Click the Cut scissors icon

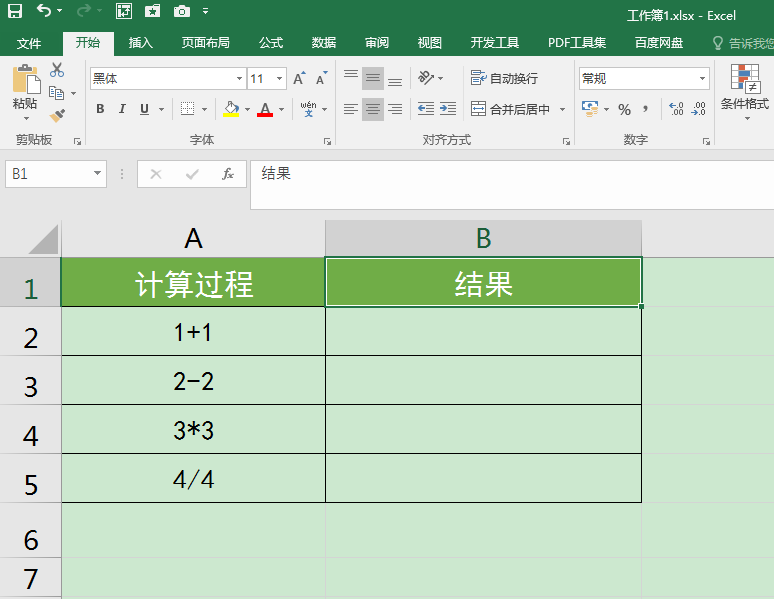click(57, 70)
